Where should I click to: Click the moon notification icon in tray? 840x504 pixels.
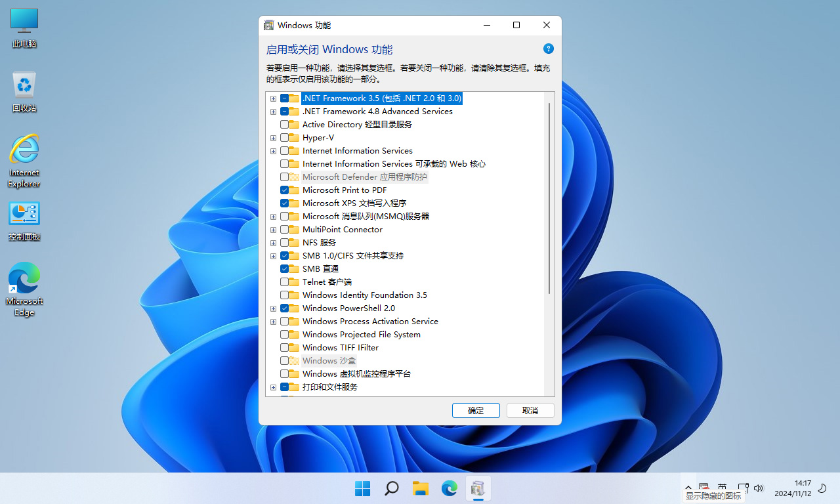(822, 488)
